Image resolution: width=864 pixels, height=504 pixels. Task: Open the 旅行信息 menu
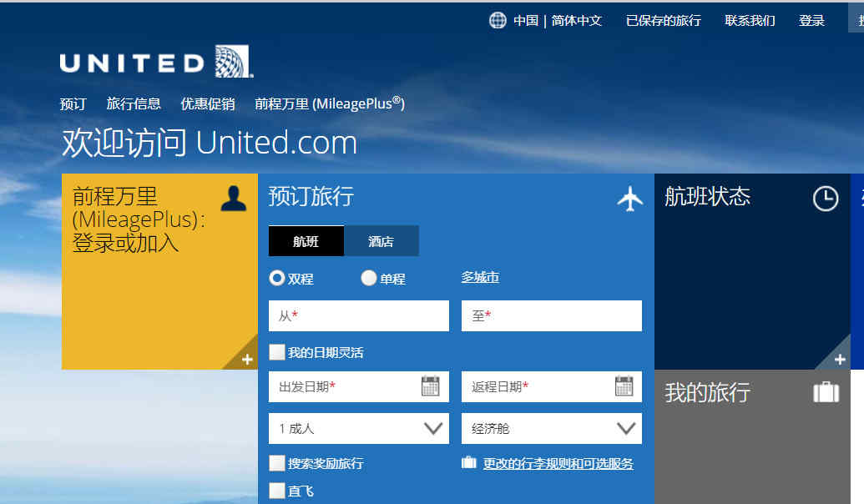coord(134,103)
